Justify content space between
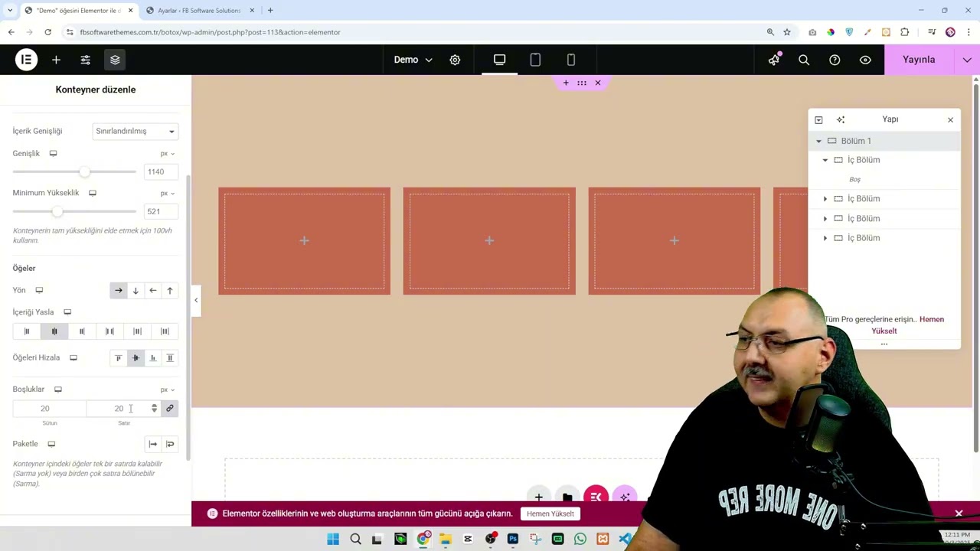 tap(109, 331)
